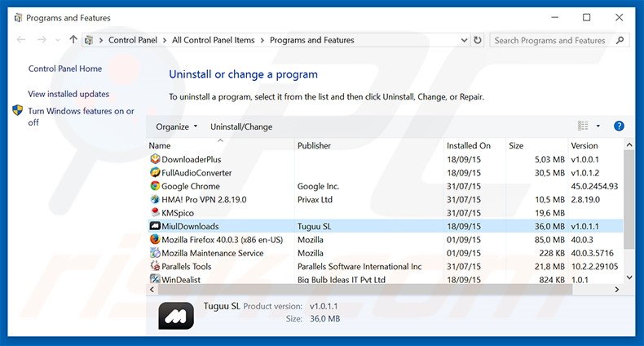Click the DownloaderPlus program icon
The image size is (644, 346).
click(x=155, y=159)
